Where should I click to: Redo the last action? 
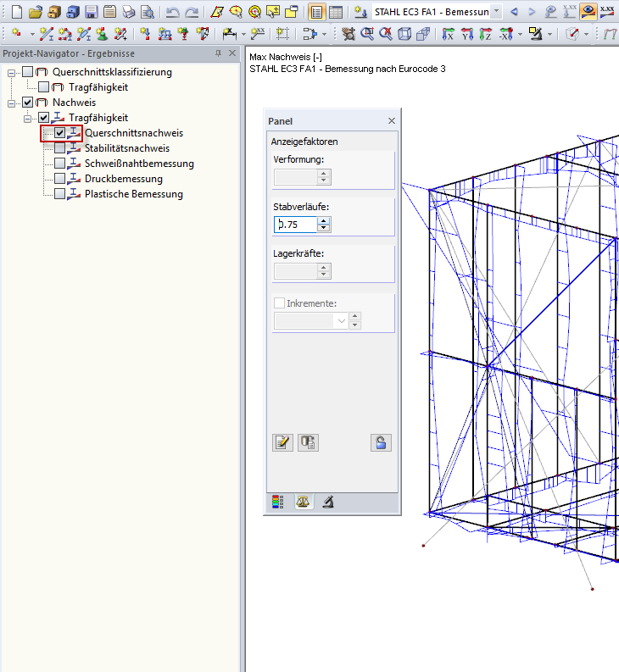[192, 12]
